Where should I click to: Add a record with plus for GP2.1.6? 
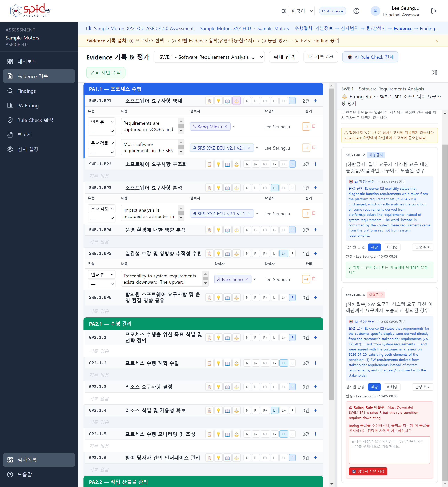click(315, 458)
